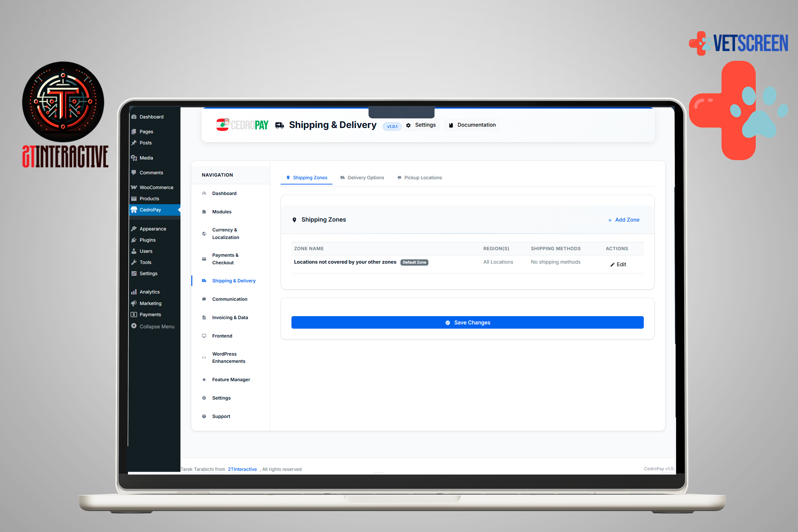Expand the CedroPay sidebar menu item
This screenshot has height=532, width=798.
[x=150, y=210]
